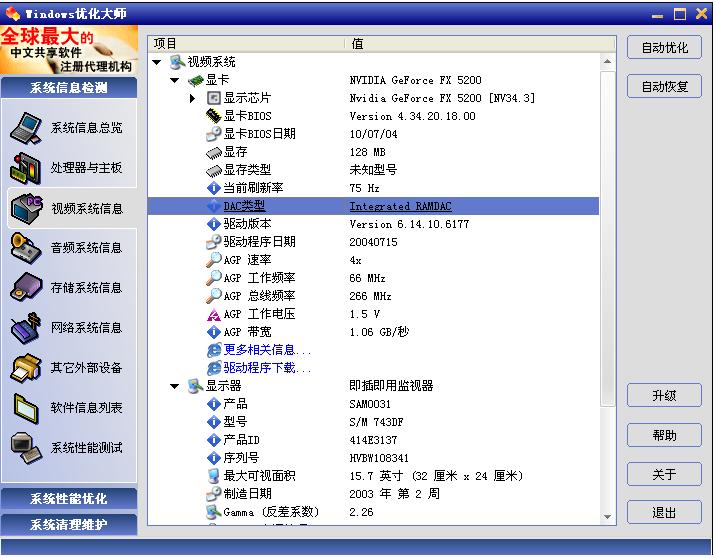716x558 pixels.
Task: Click memory icon beside 显存类型
Action: 213,171
